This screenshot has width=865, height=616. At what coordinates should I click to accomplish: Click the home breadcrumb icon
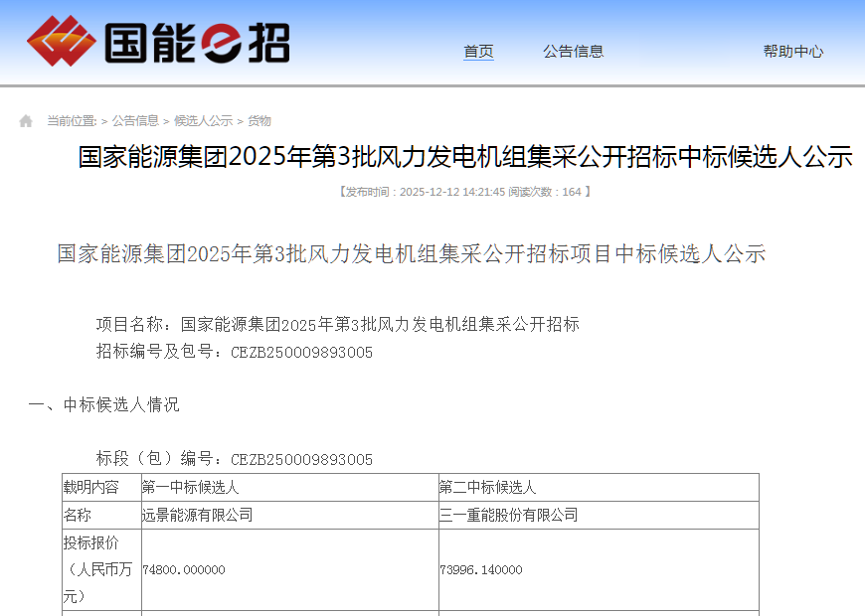click(26, 121)
